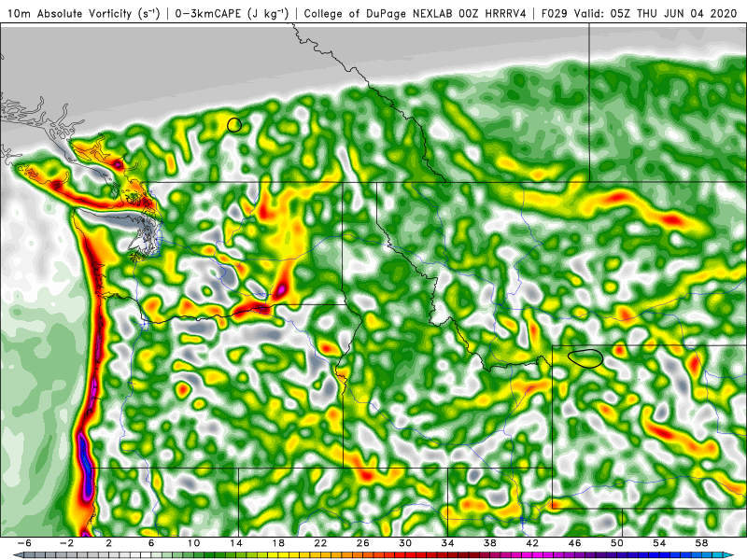Click the '26' colorbar label
This screenshot has height=560, width=747.
pyautogui.click(x=363, y=543)
